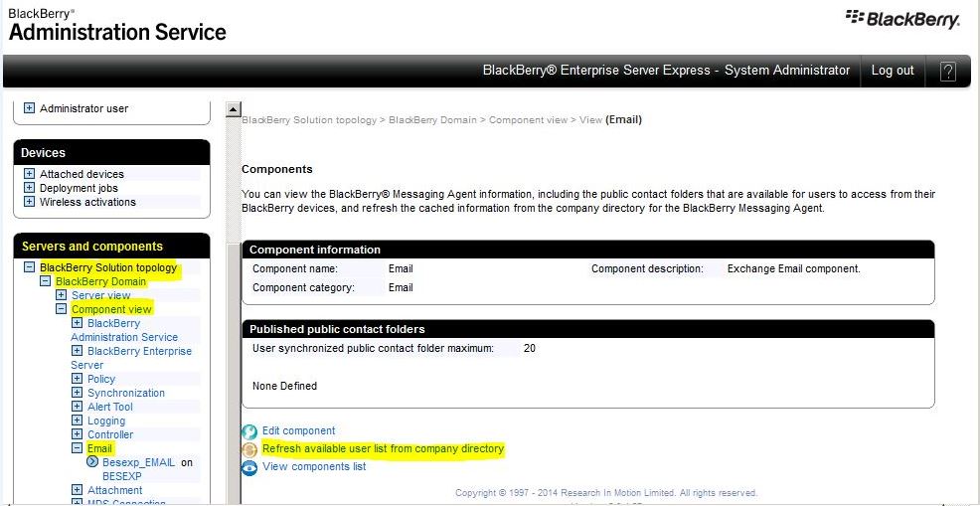Image resolution: width=980 pixels, height=506 pixels.
Task: Expand the Logging node
Action: [x=77, y=421]
